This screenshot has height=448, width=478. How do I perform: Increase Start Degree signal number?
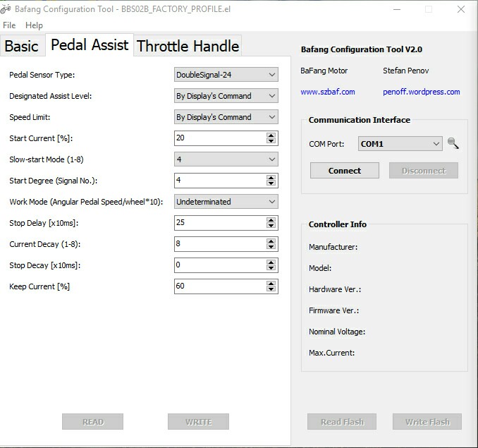tap(271, 178)
